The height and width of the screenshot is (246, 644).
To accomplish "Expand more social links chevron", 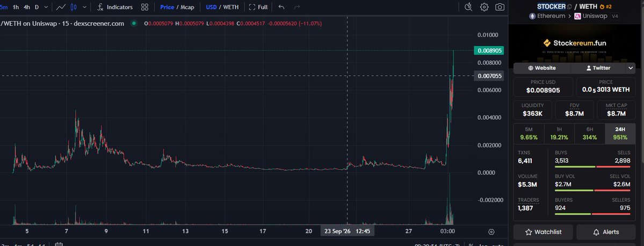I will click(630, 68).
